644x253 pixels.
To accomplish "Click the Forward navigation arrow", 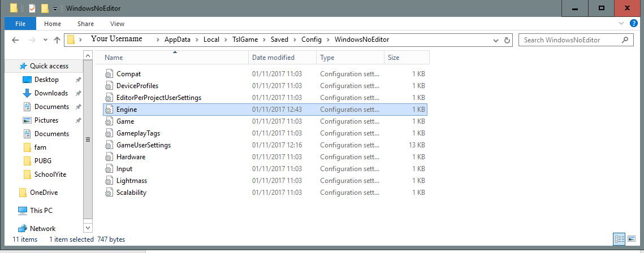I will 32,40.
